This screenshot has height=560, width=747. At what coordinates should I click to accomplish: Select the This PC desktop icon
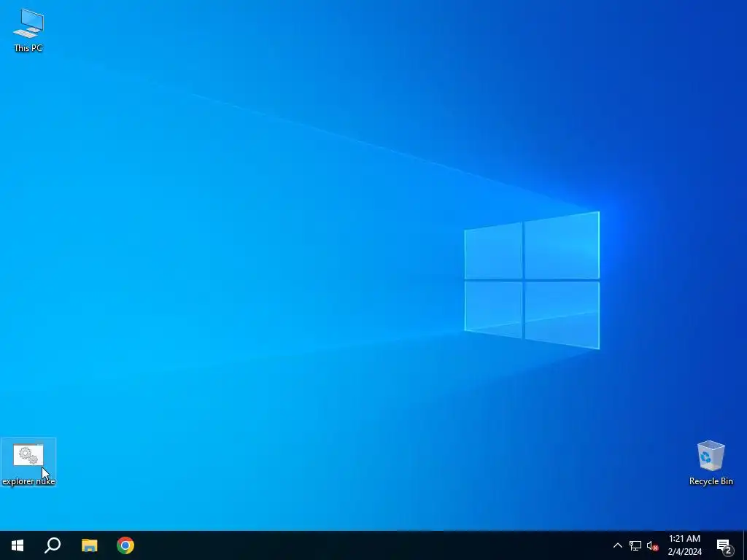28,30
